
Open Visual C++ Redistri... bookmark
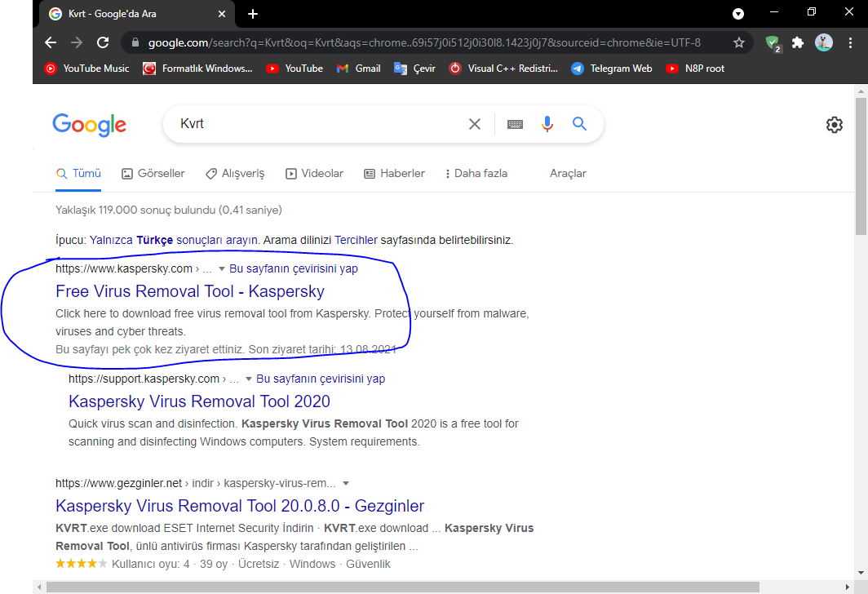click(503, 69)
